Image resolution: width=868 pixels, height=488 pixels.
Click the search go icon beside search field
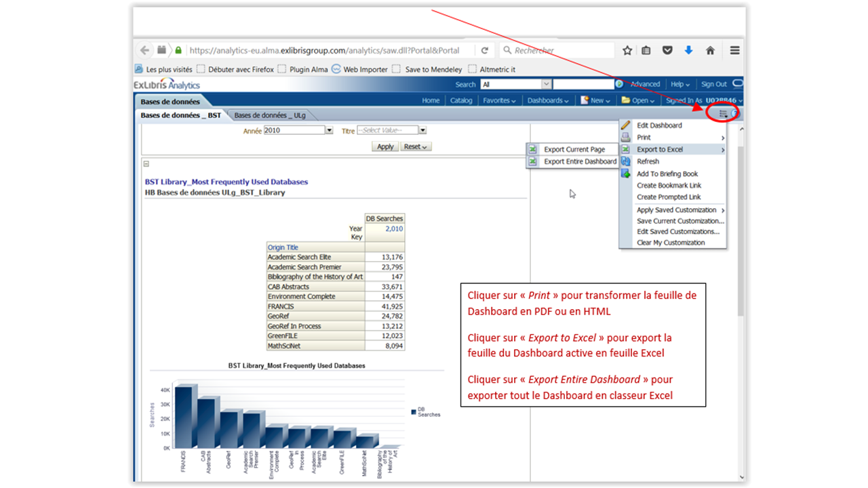pyautogui.click(x=619, y=84)
